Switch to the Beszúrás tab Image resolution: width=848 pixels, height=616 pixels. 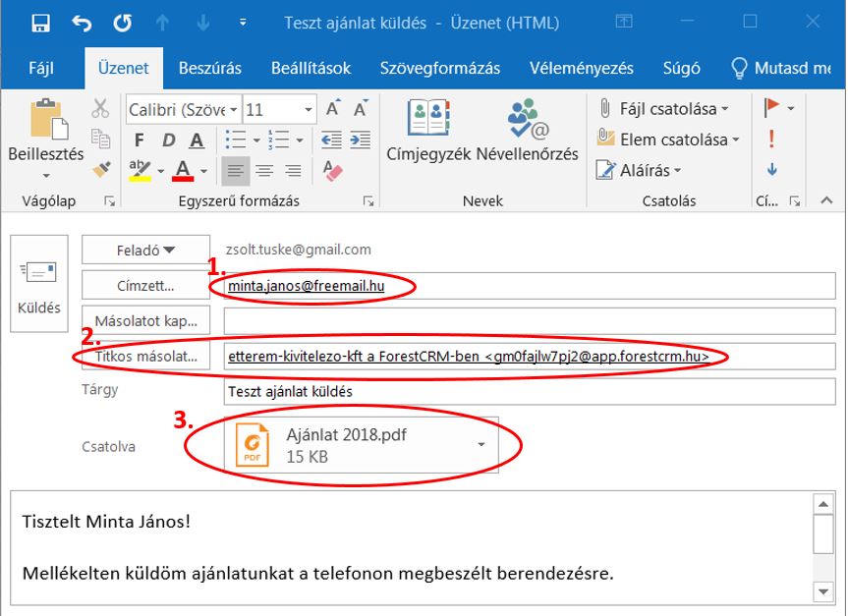click(210, 68)
